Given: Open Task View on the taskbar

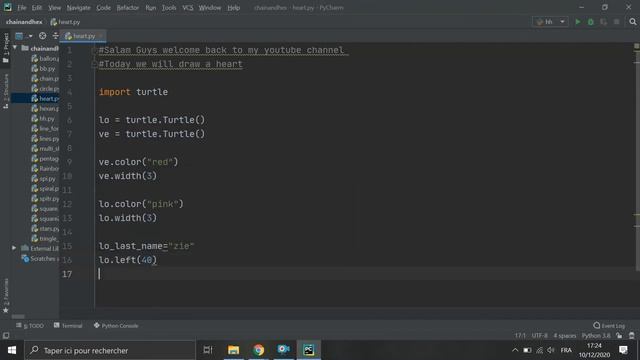Looking at the screenshot, I should (208, 350).
